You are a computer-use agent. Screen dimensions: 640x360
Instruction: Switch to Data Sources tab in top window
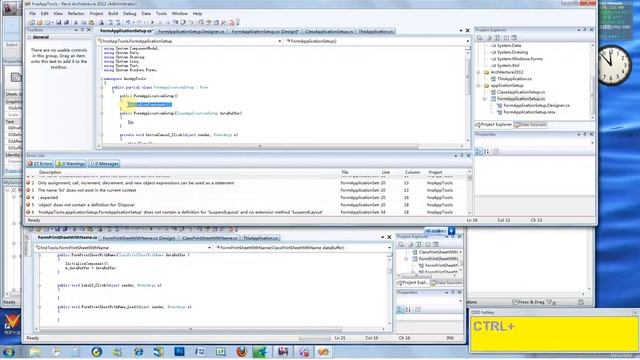coord(530,124)
